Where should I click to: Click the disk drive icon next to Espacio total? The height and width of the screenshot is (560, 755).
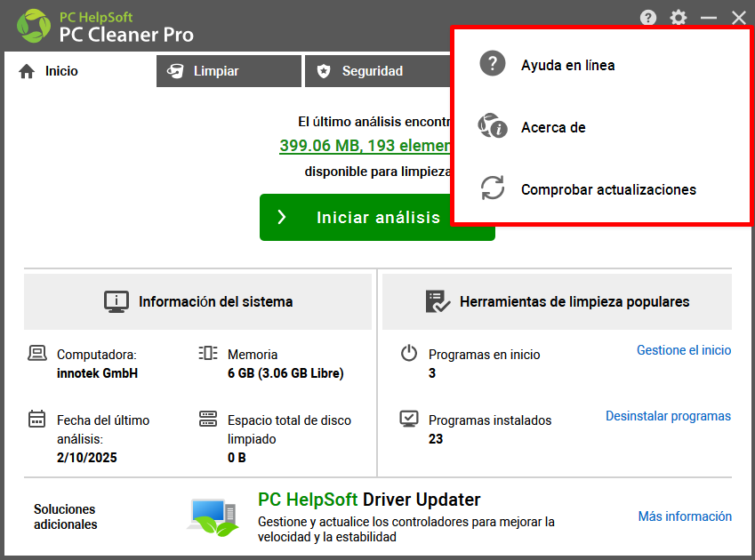click(x=208, y=419)
